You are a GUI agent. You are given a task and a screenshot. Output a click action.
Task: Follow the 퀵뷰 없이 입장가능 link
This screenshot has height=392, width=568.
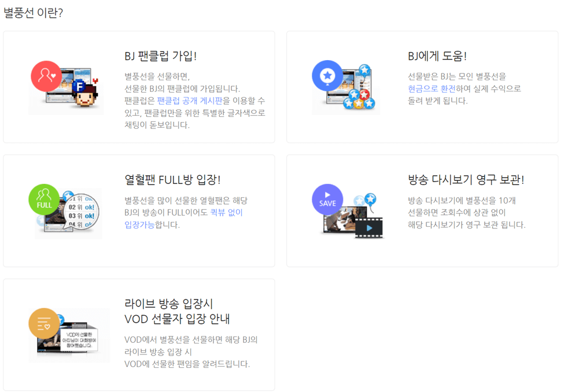(x=183, y=219)
